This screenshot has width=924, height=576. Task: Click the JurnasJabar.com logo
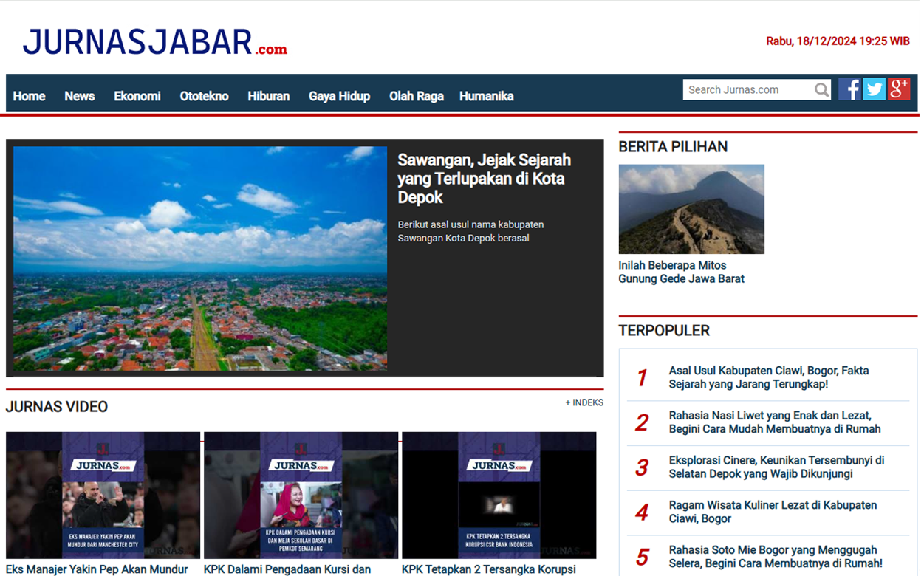click(154, 43)
